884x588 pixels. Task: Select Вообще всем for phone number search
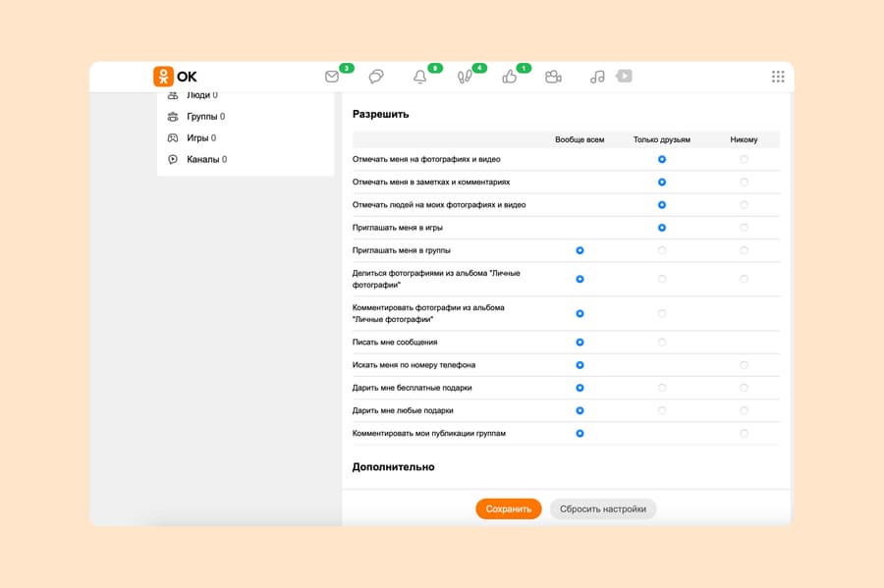[x=580, y=365]
